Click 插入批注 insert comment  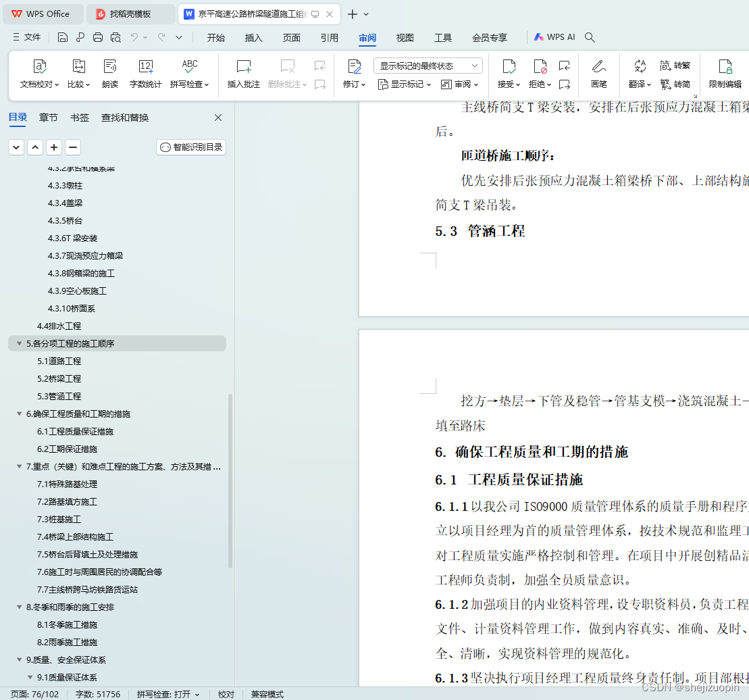(244, 74)
